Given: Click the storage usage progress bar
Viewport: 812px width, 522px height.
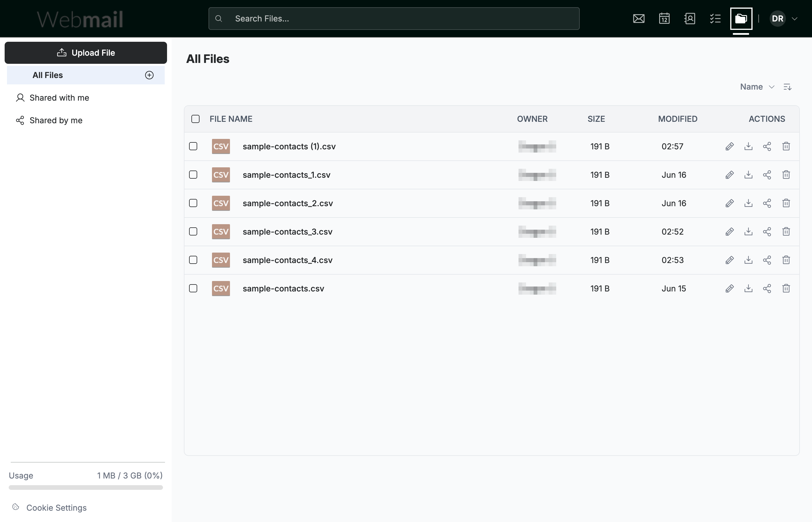Looking at the screenshot, I should click(x=86, y=488).
